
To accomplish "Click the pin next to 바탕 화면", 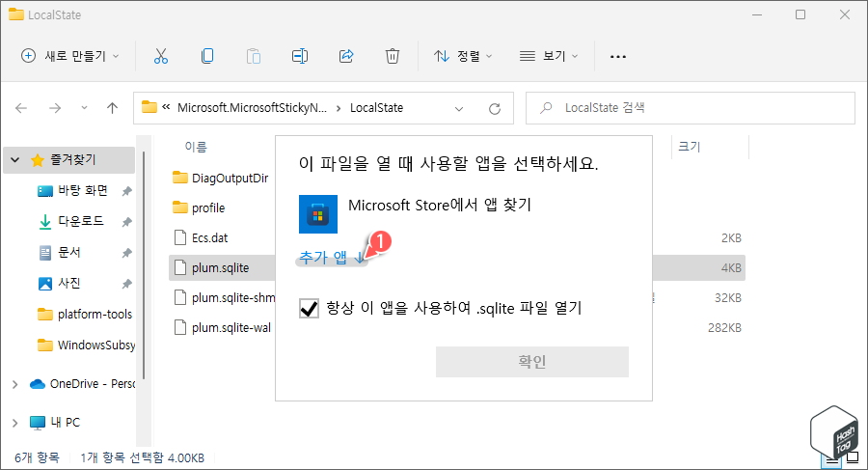I will coord(126,191).
